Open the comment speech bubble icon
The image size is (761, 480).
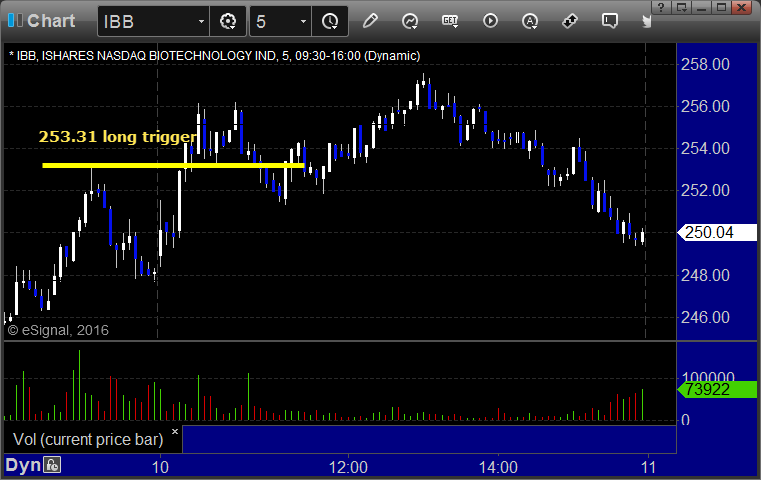610,21
